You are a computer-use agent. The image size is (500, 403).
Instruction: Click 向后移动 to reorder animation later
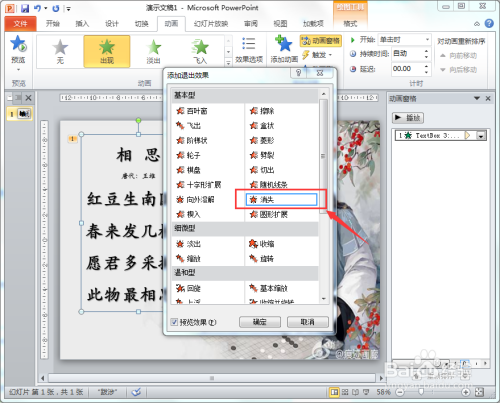[459, 69]
